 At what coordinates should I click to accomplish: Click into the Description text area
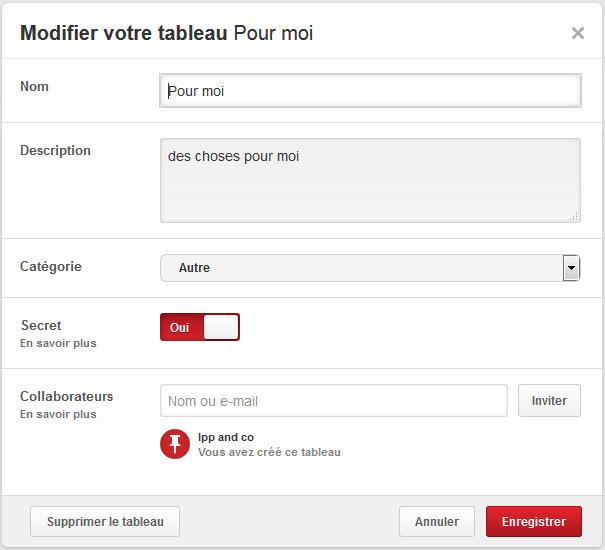370,180
